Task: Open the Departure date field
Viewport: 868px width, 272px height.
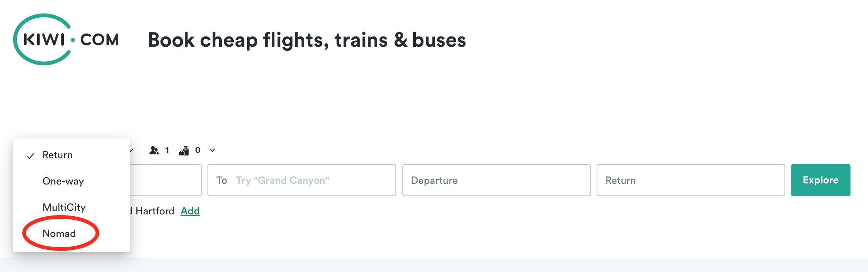Action: pyautogui.click(x=496, y=180)
